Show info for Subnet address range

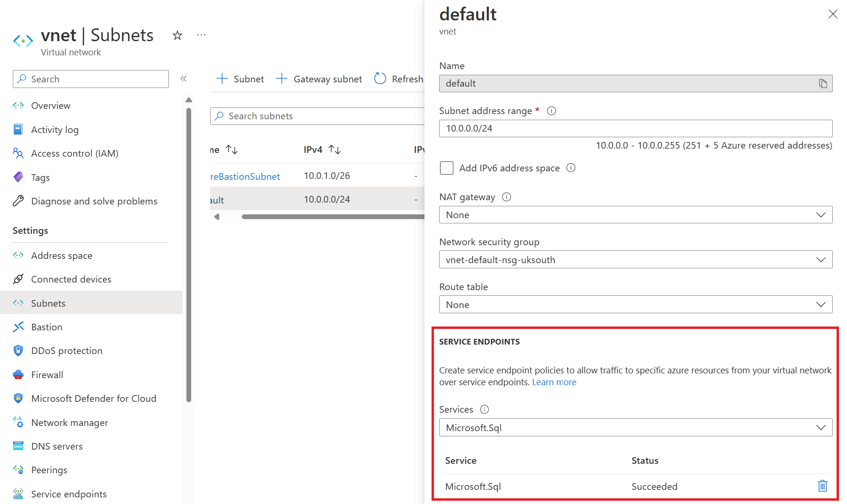point(551,111)
